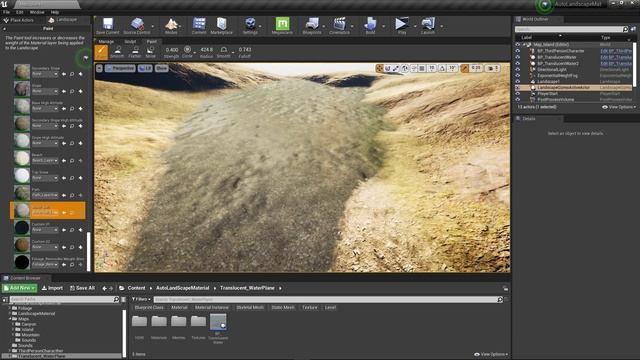
Task: Click the viewport rotate gizmo icon
Action: click(x=388, y=68)
